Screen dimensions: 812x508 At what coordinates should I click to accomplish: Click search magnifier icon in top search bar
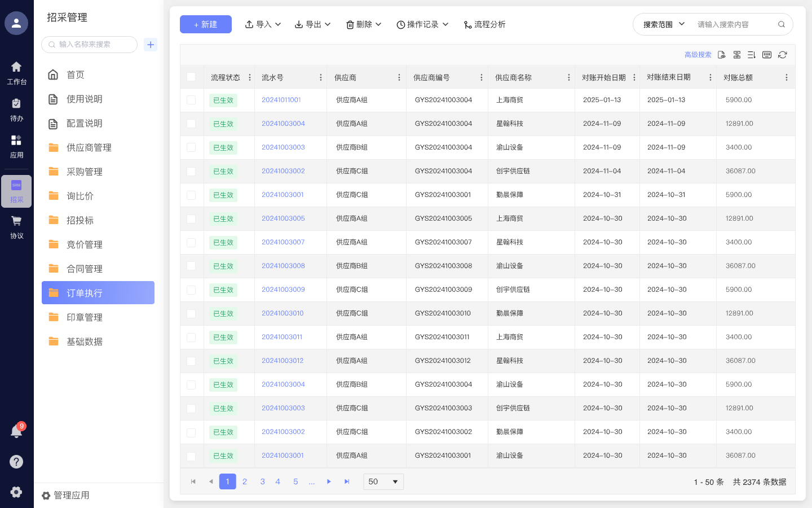point(782,24)
